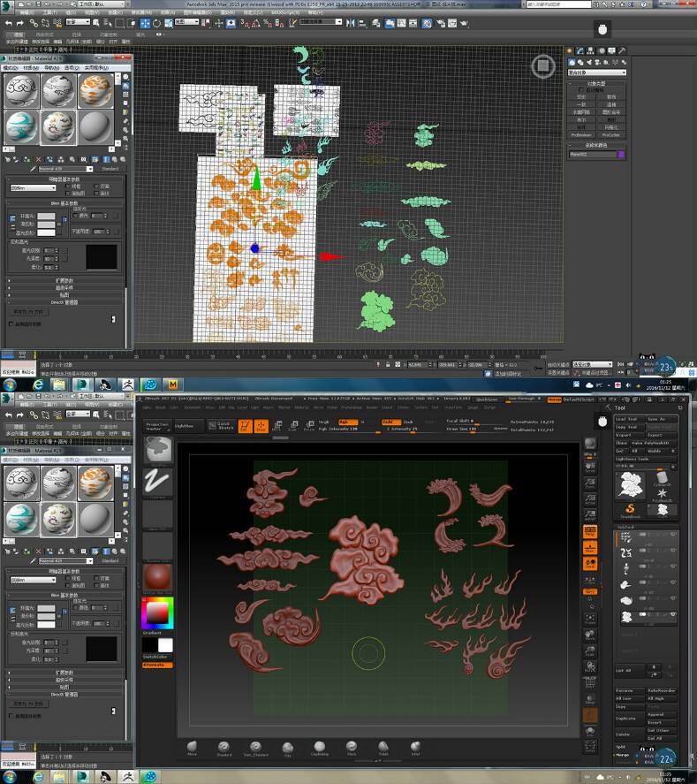Pick material eyedropper in upper Material Editor
Screen dimensions: 697x784
33,169
